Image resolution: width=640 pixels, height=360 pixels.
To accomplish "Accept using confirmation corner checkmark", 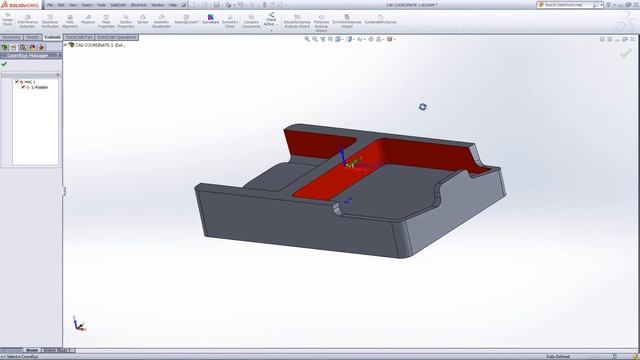I will pyautogui.click(x=626, y=53).
